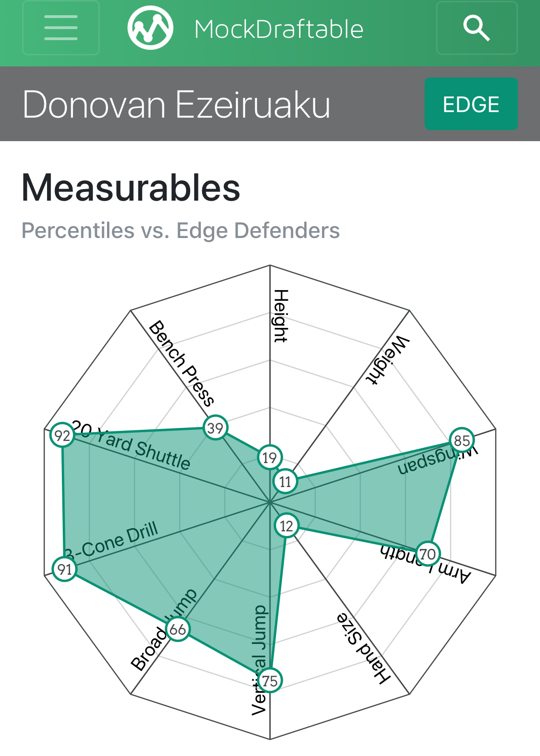Click the 19 height percentile marker
The width and height of the screenshot is (540, 756).
point(270,458)
